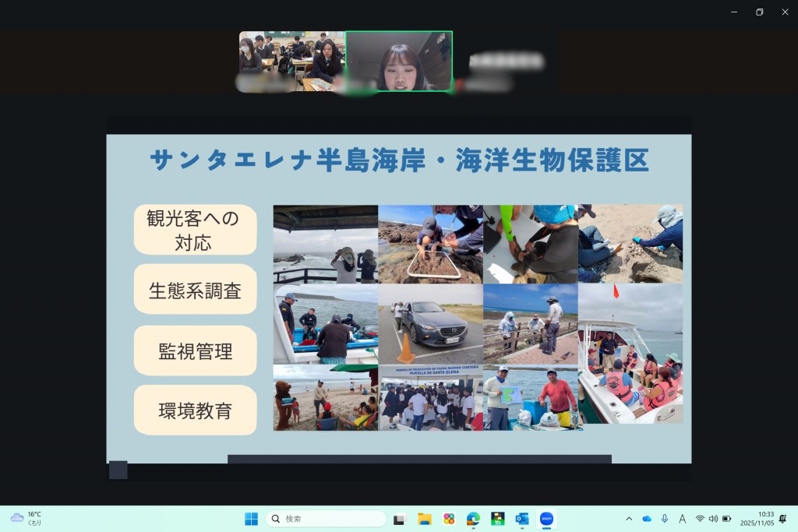Image resolution: width=798 pixels, height=532 pixels.
Task: Open the dark taskbar app left of Outlook
Action: pos(497,518)
